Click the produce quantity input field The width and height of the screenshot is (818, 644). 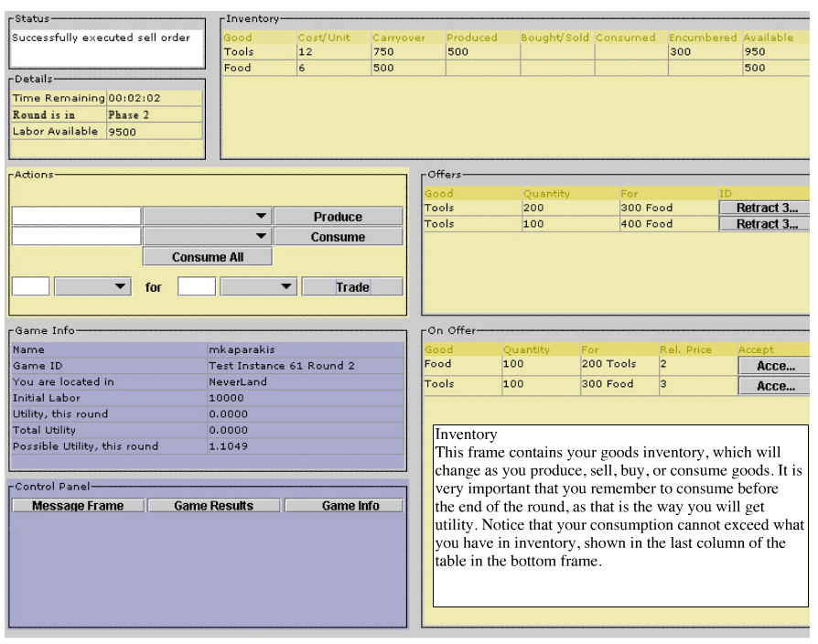(77, 217)
